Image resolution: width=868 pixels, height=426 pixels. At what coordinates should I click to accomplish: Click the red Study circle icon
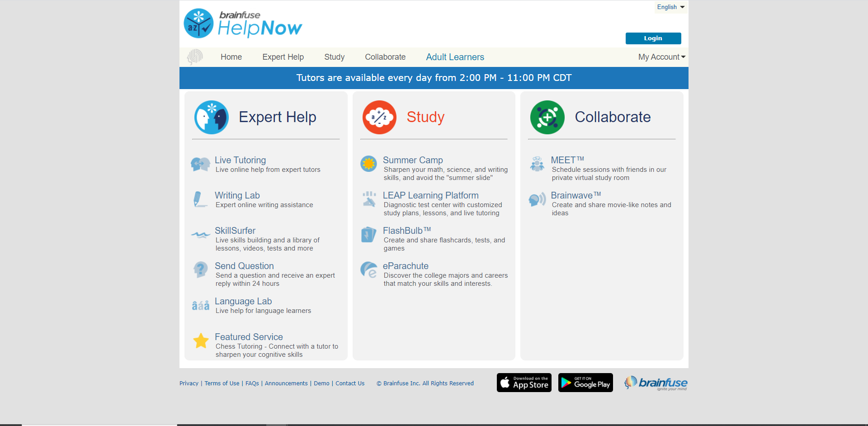[x=379, y=117]
